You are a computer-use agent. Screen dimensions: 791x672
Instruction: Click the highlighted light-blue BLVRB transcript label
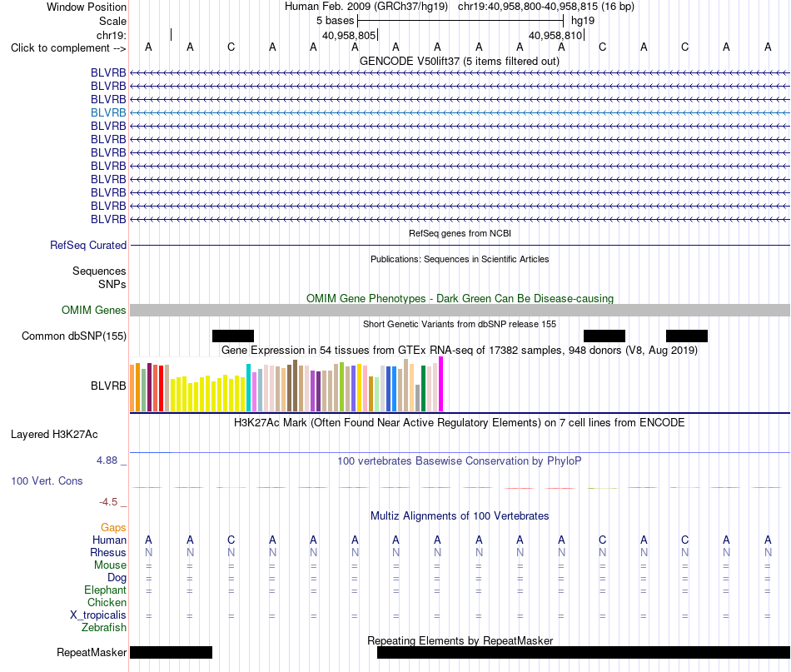(x=108, y=113)
